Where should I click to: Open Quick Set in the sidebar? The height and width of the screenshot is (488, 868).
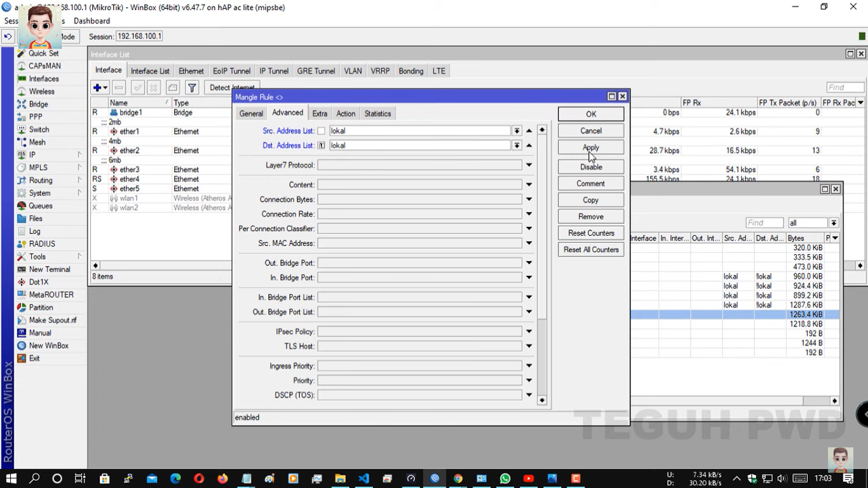(x=43, y=53)
